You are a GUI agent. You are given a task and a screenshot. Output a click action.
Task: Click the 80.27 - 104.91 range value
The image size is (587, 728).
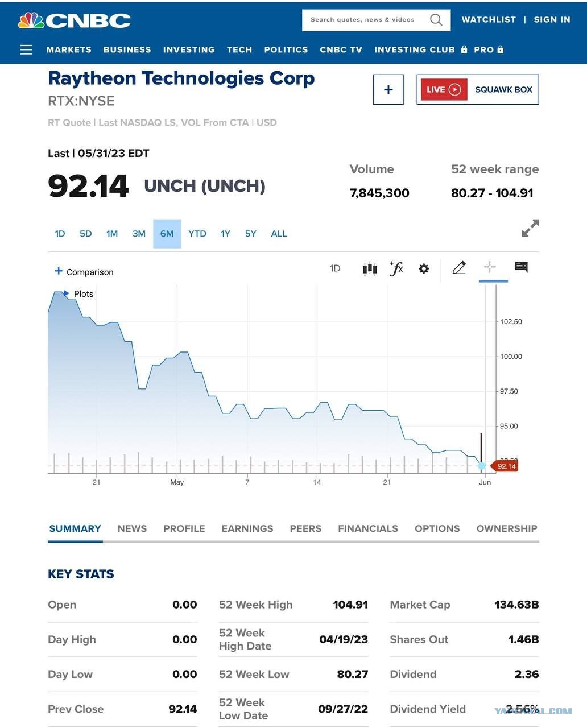point(492,193)
